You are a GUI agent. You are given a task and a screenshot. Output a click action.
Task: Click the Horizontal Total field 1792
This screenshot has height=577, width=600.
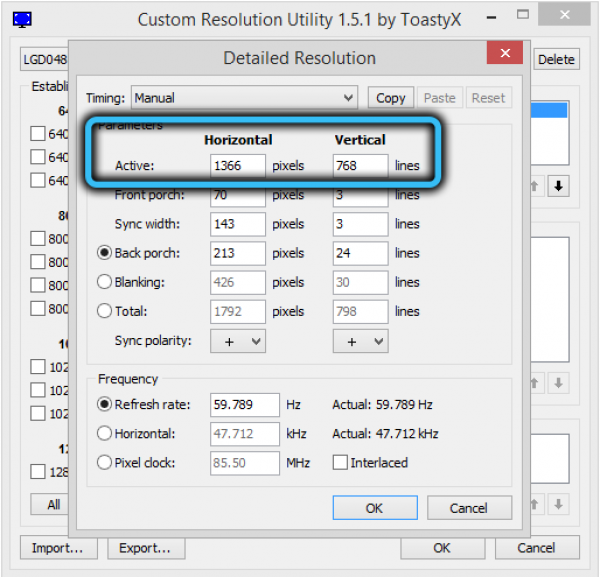238,311
